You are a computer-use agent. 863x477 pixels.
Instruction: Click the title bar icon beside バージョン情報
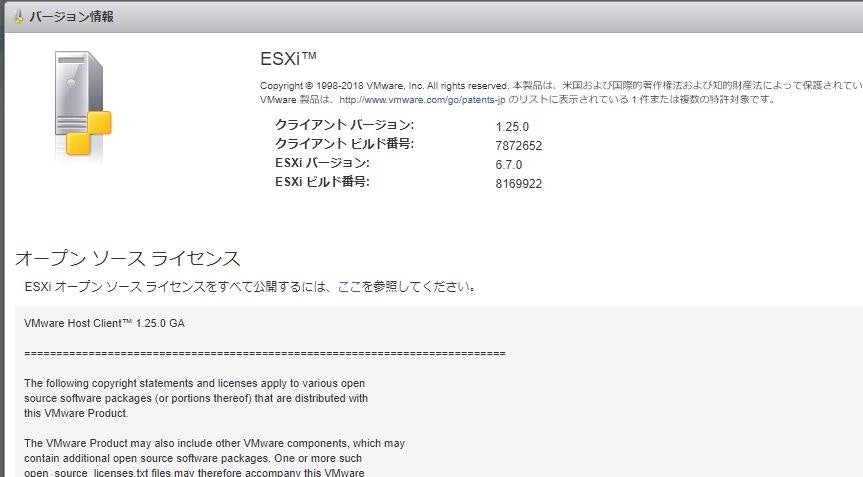(19, 17)
